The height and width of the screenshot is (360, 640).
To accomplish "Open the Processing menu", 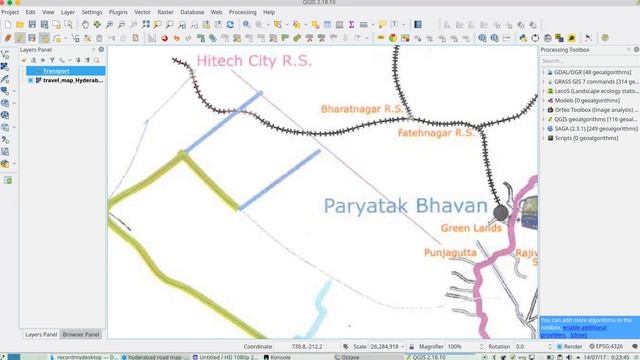I will 242,12.
